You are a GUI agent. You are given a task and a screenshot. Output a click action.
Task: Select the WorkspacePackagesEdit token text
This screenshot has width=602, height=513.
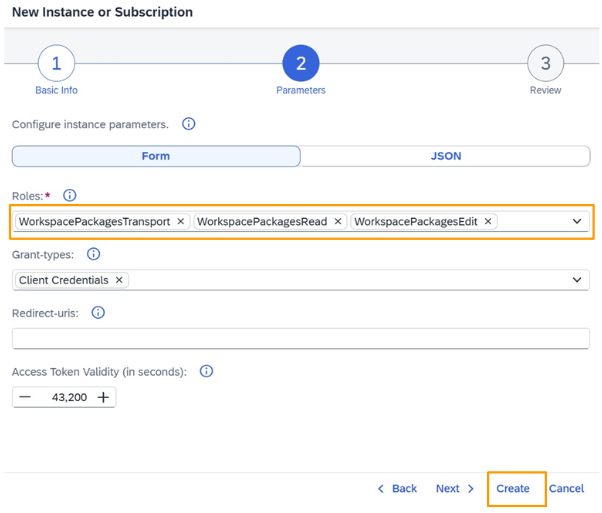point(416,222)
